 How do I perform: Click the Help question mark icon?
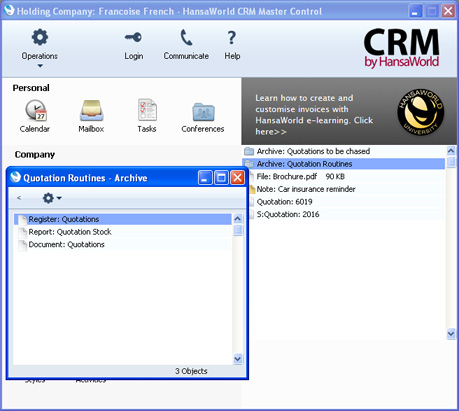[232, 38]
